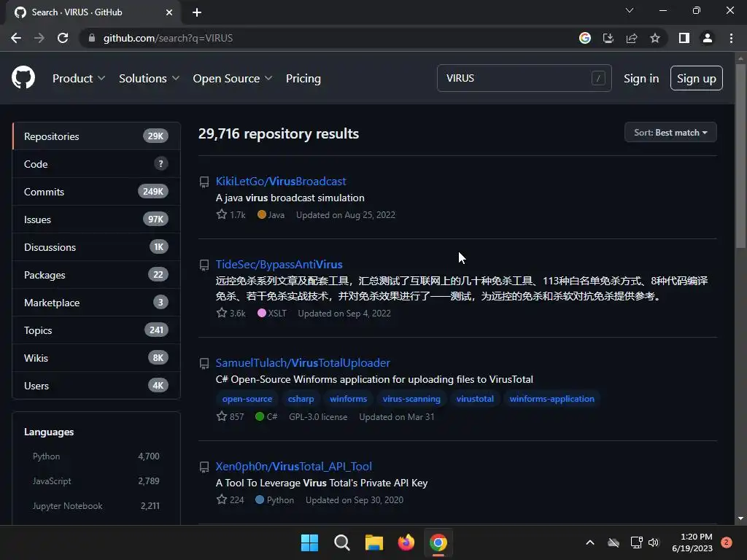Select the Packages filter
The image size is (747, 560).
[96, 275]
